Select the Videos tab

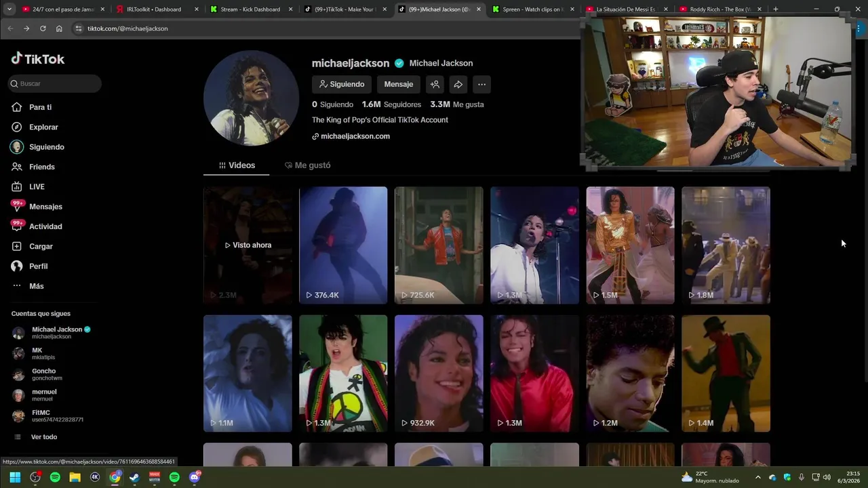click(237, 165)
